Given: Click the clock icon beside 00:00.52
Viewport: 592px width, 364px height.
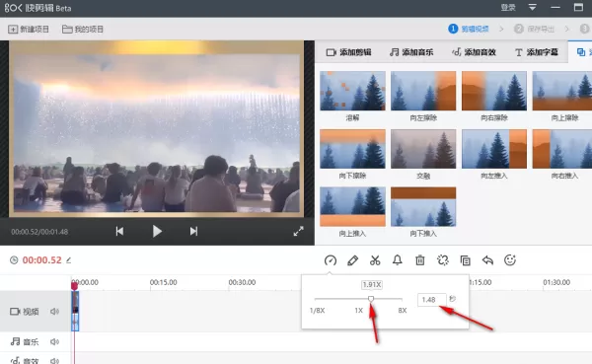Looking at the screenshot, I should (x=14, y=260).
